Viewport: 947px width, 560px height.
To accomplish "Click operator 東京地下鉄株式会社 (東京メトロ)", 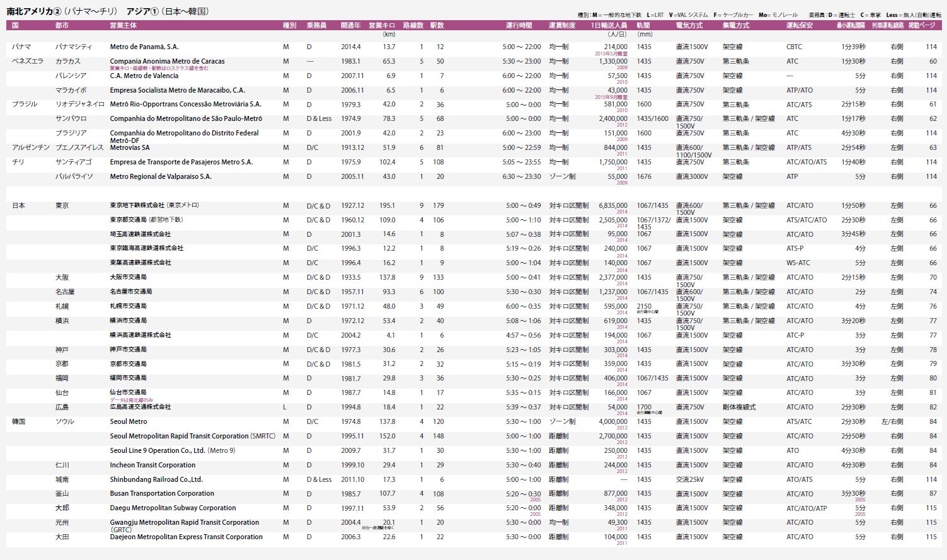I will pos(155,205).
